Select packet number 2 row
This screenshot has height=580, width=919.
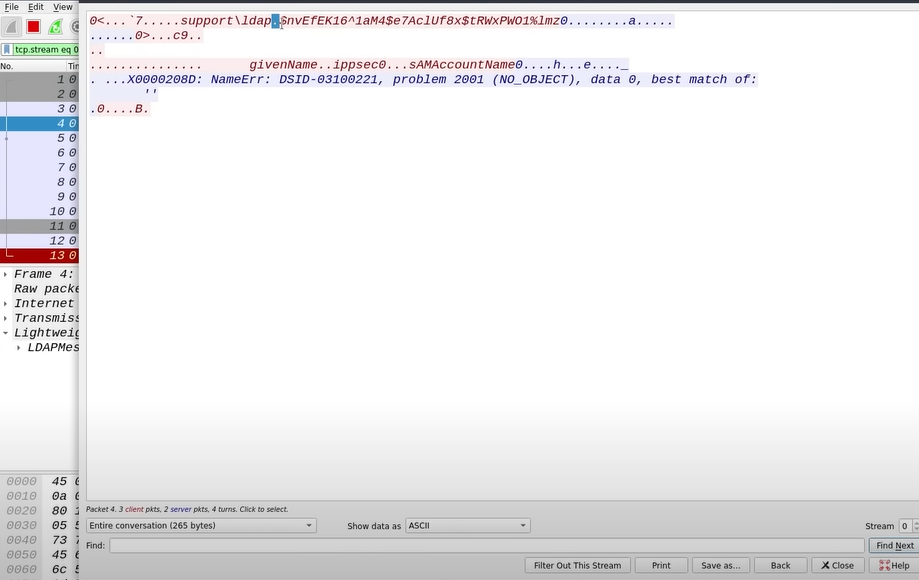39,94
